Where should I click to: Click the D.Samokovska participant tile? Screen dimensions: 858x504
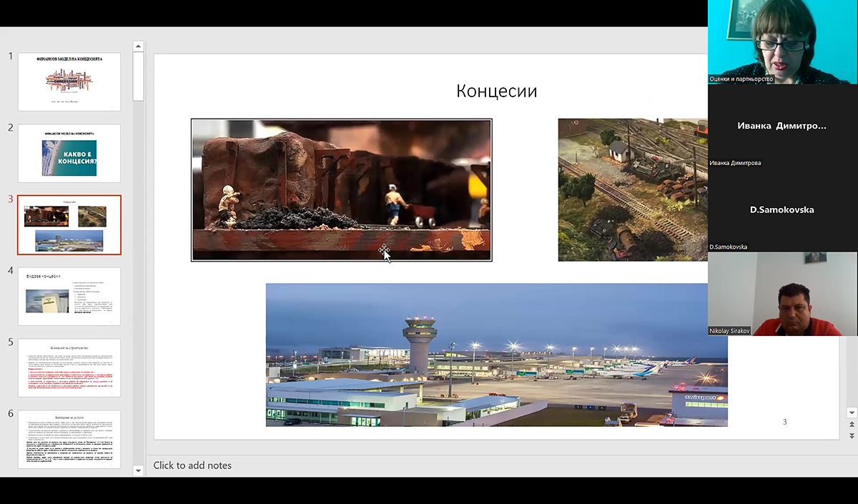tap(782, 209)
